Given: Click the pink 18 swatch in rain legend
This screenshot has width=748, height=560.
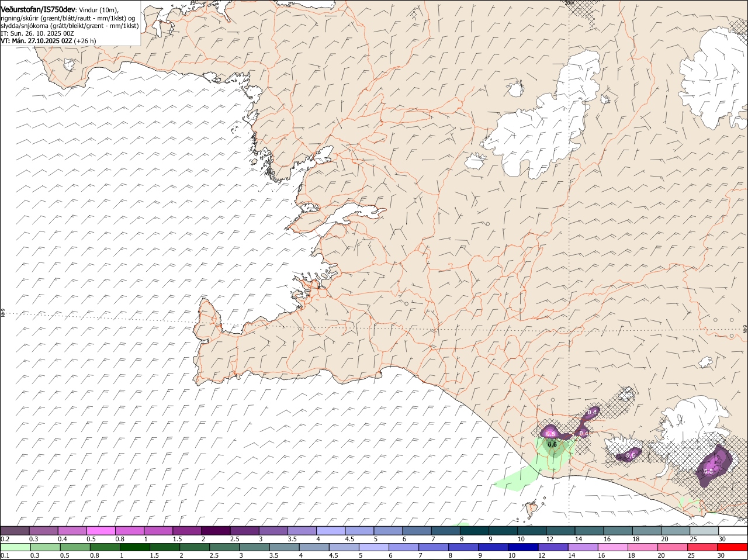Looking at the screenshot, I should click(643, 547).
